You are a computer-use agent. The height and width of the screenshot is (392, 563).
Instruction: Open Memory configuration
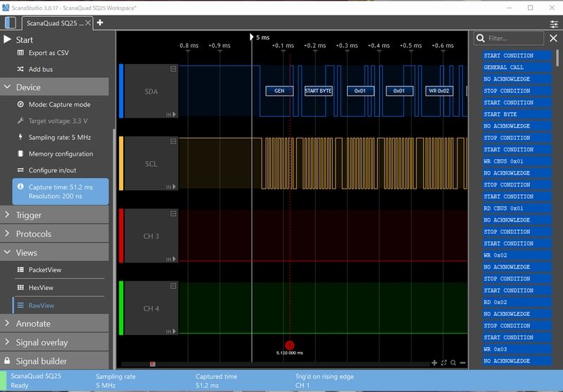coord(61,153)
